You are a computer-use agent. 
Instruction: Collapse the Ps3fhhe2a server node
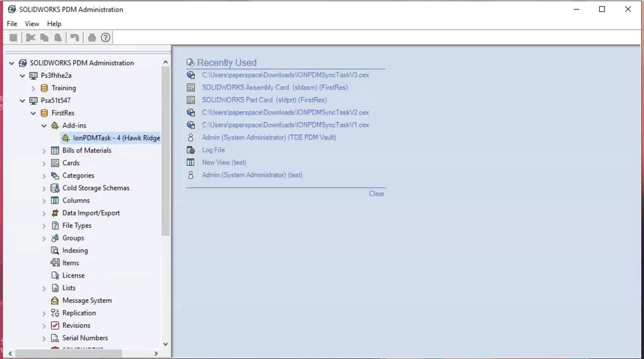click(x=22, y=76)
